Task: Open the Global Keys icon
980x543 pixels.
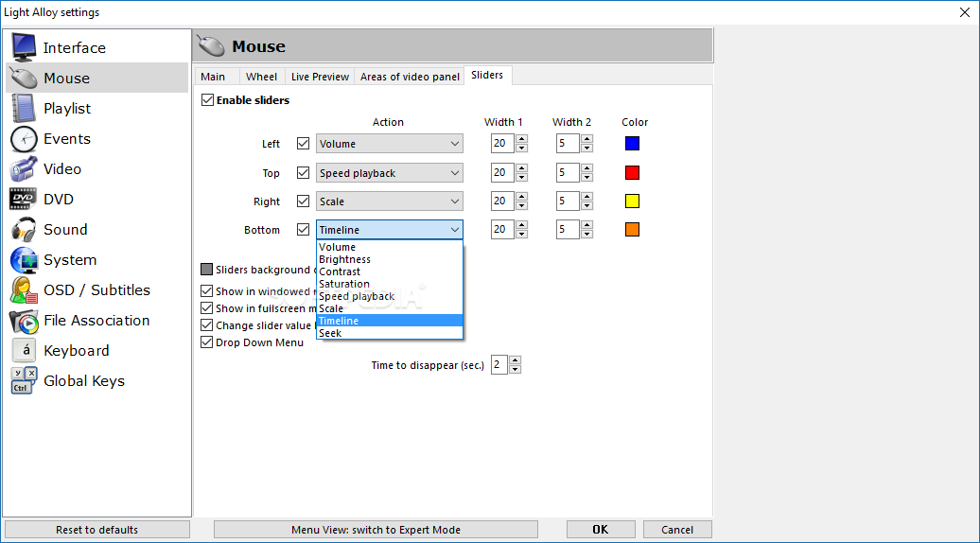Action: coord(24,380)
